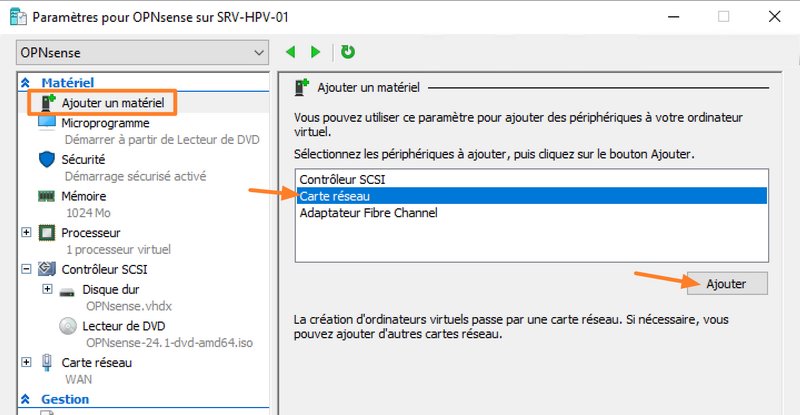
Task: Click the Mémoire RAM chip icon
Action: coord(46,196)
